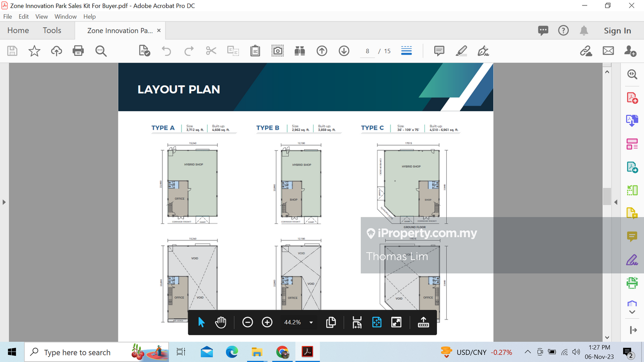Viewport: 644px width, 362px height.
Task: Open the zoom percentage dropdown
Action: [x=311, y=322]
